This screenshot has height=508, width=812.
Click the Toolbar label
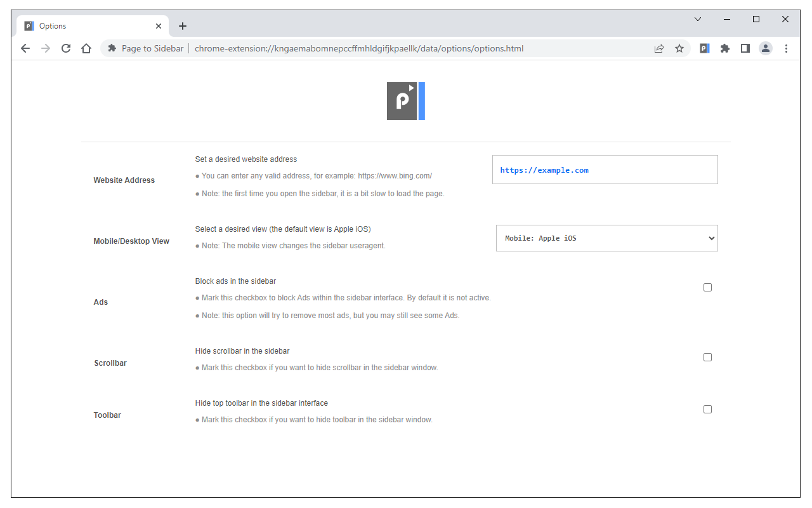point(107,415)
